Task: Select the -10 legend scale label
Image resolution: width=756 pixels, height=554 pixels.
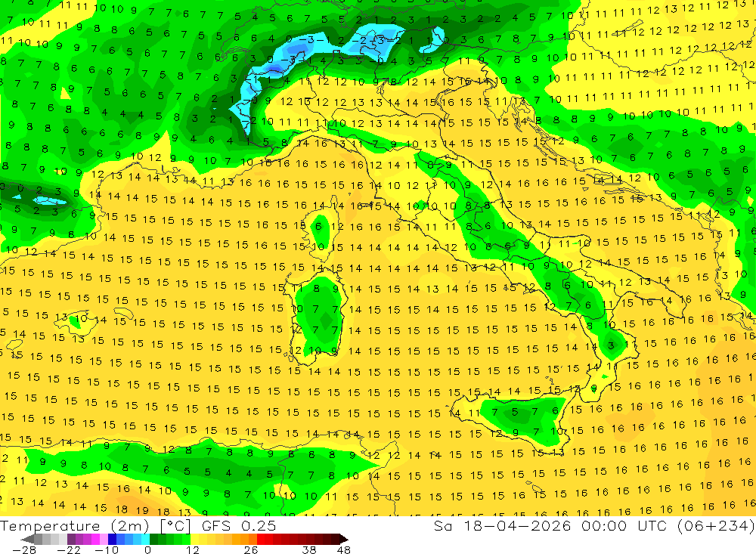Action: [x=107, y=550]
